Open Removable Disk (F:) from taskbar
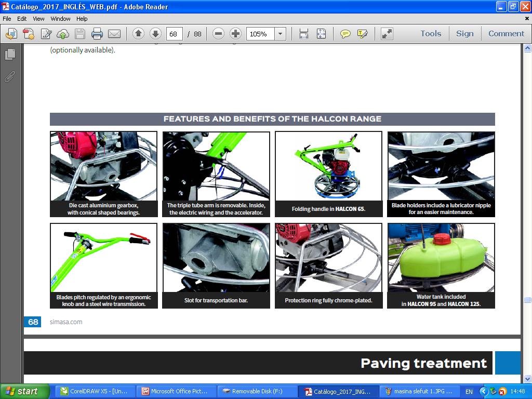 tap(257, 391)
